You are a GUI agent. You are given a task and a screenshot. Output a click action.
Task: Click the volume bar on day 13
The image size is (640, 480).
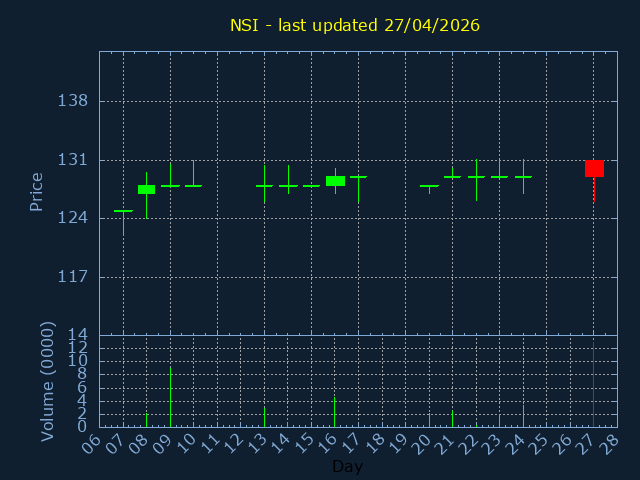tap(264, 416)
